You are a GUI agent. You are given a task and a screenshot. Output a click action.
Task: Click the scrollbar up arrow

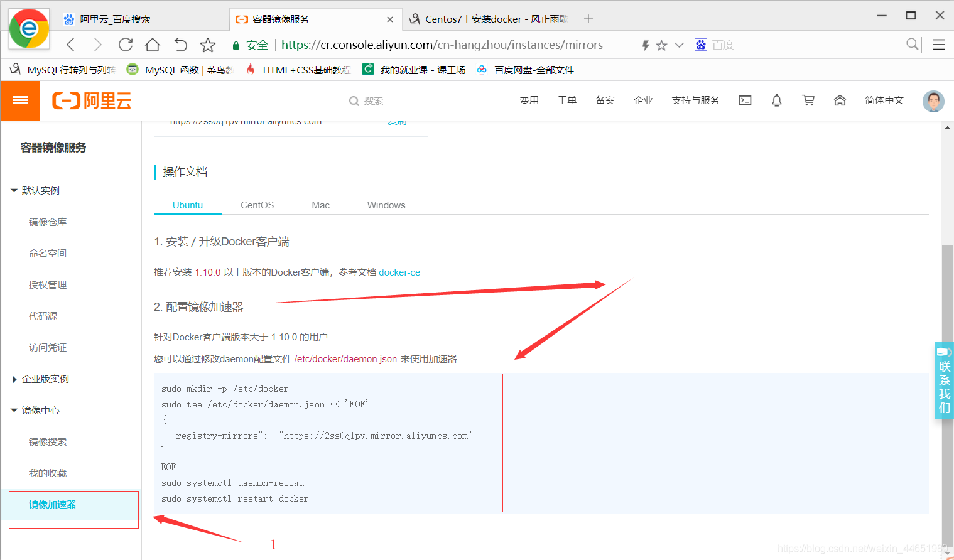947,127
